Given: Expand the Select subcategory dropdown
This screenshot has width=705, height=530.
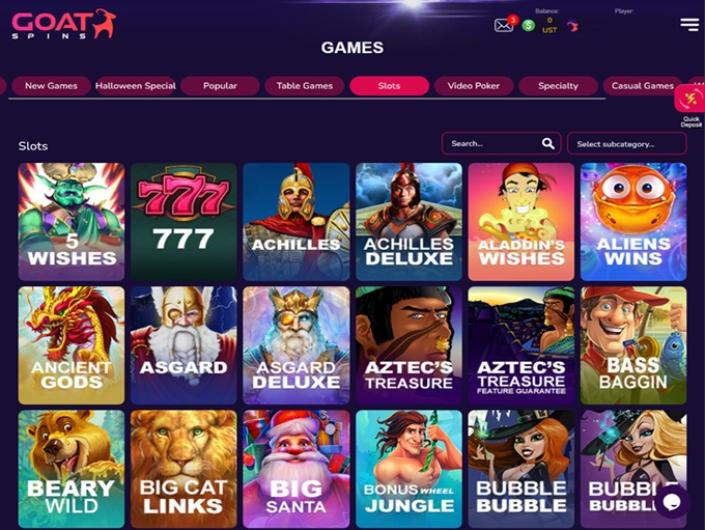Looking at the screenshot, I should (627, 144).
